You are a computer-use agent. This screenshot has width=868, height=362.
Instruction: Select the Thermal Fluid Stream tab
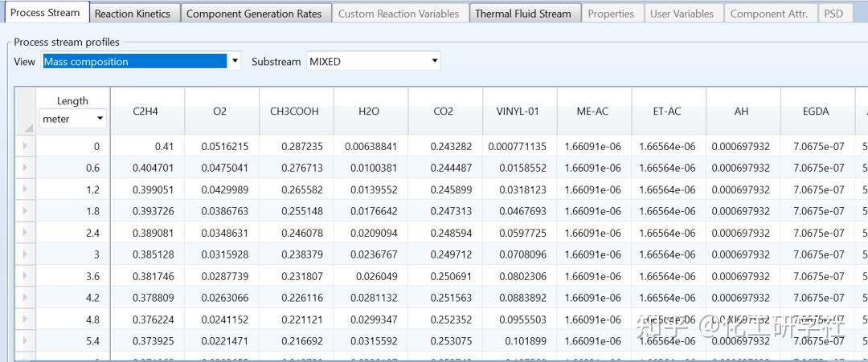[x=523, y=14]
